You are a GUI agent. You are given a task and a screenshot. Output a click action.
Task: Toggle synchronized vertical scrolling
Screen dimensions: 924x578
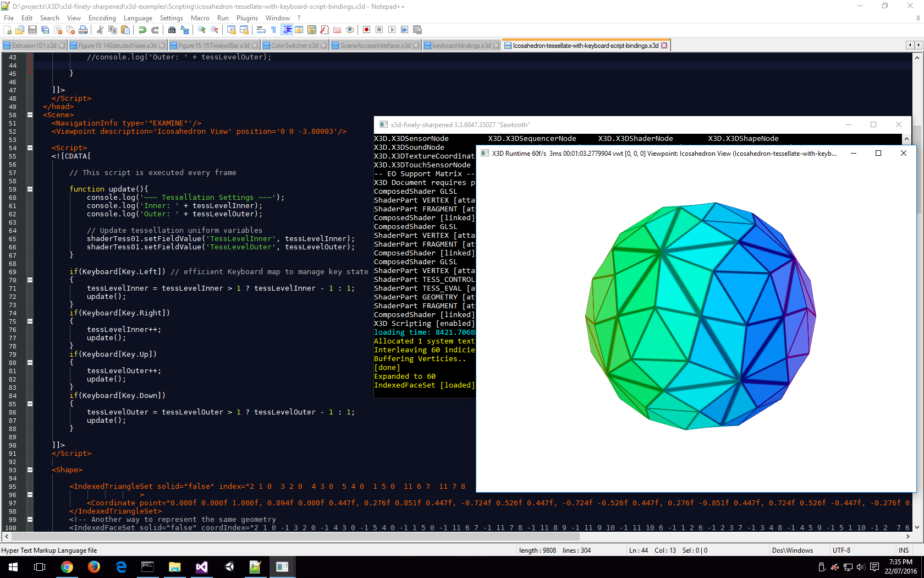232,30
